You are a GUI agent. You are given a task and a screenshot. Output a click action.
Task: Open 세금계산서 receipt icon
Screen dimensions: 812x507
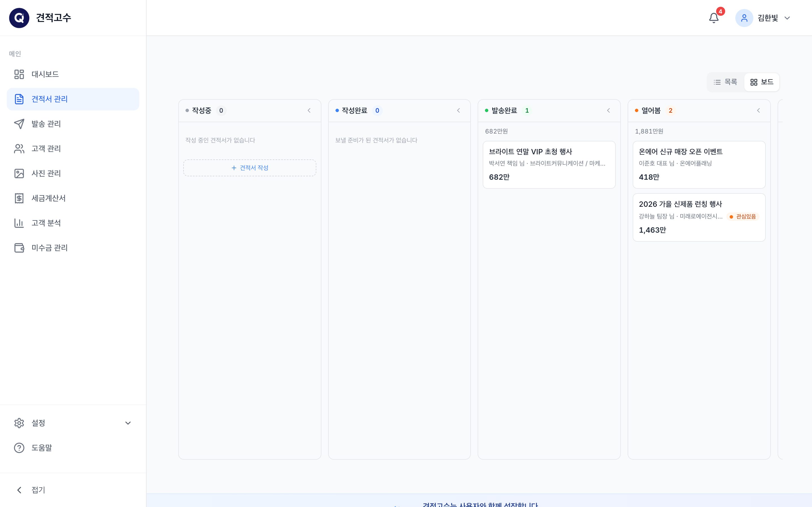(x=19, y=198)
